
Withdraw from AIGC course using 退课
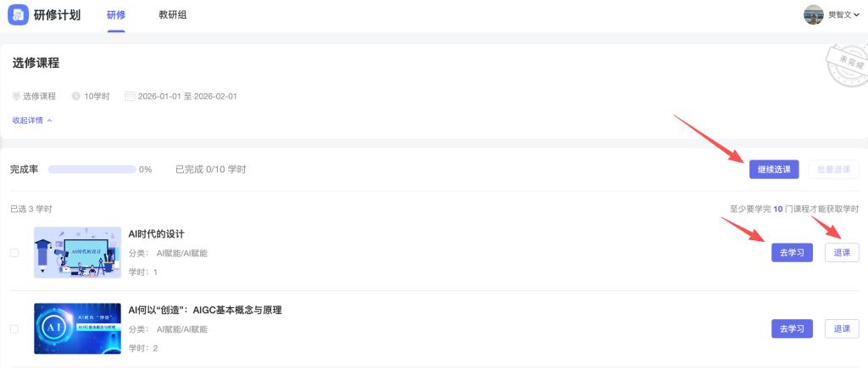[841, 328]
